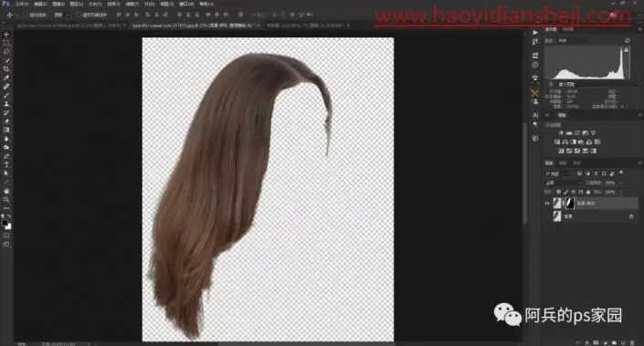The image size is (644, 346).
Task: Select the Horizontal Type tool
Action: pyautogui.click(x=6, y=164)
